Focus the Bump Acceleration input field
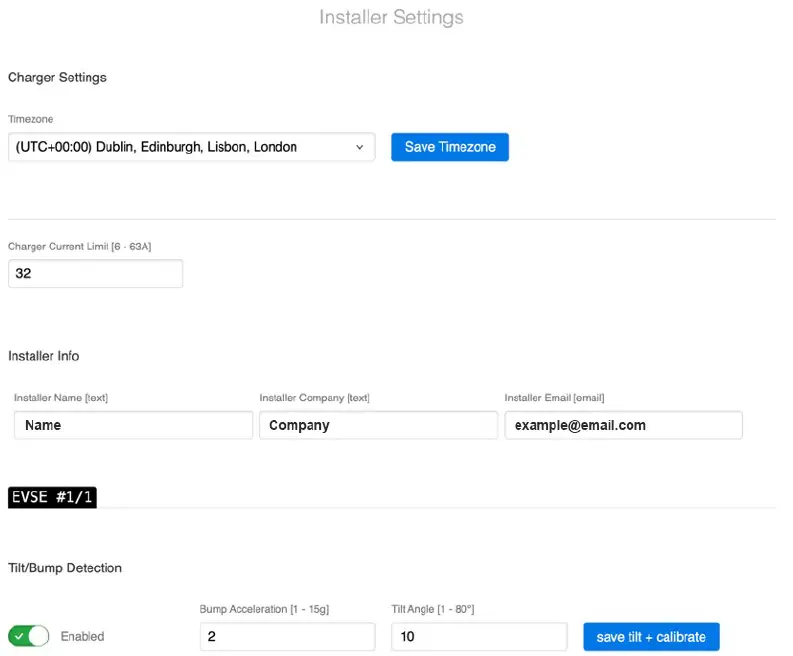The width and height of the screenshot is (793, 656). 287,637
